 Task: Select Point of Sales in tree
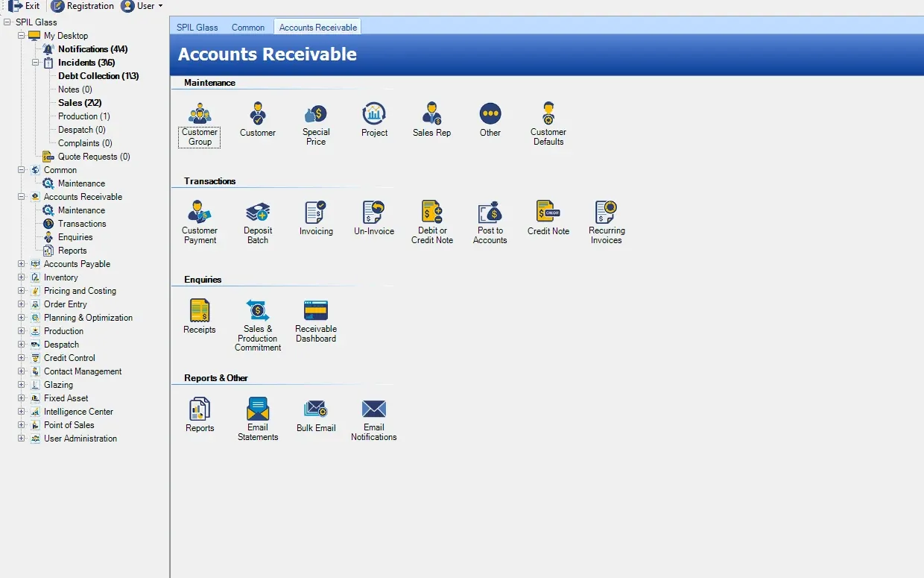(69, 425)
